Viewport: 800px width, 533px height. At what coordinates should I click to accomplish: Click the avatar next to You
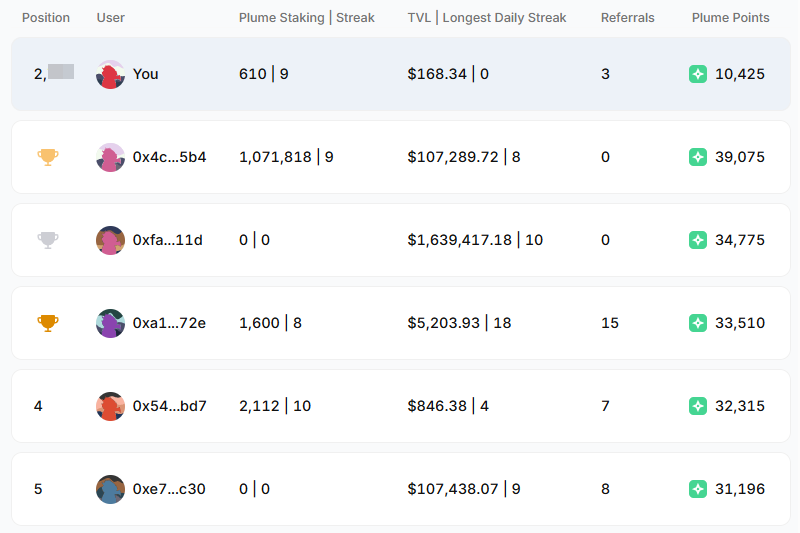click(110, 74)
